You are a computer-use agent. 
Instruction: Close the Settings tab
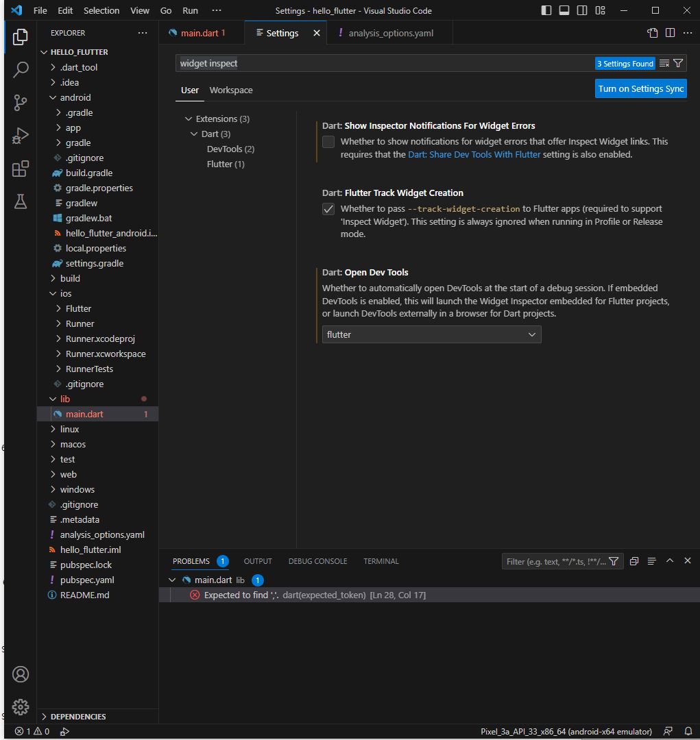[317, 33]
